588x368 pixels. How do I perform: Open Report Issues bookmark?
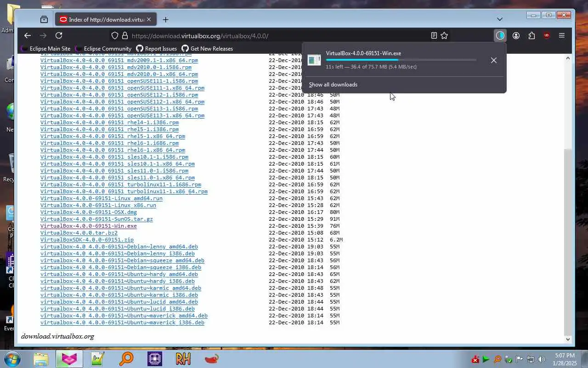coord(157,48)
